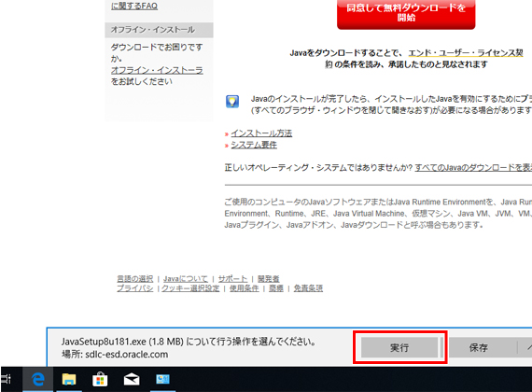The height and width of the screenshot is (392, 532).
Task: Open Microsoft Edge from the taskbar
Action: coord(37,379)
